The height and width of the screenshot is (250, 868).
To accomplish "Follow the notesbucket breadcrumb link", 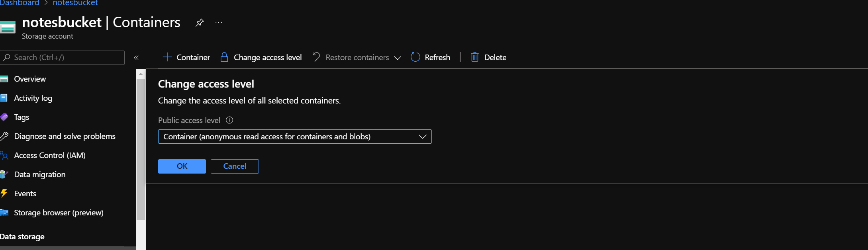I will [75, 3].
